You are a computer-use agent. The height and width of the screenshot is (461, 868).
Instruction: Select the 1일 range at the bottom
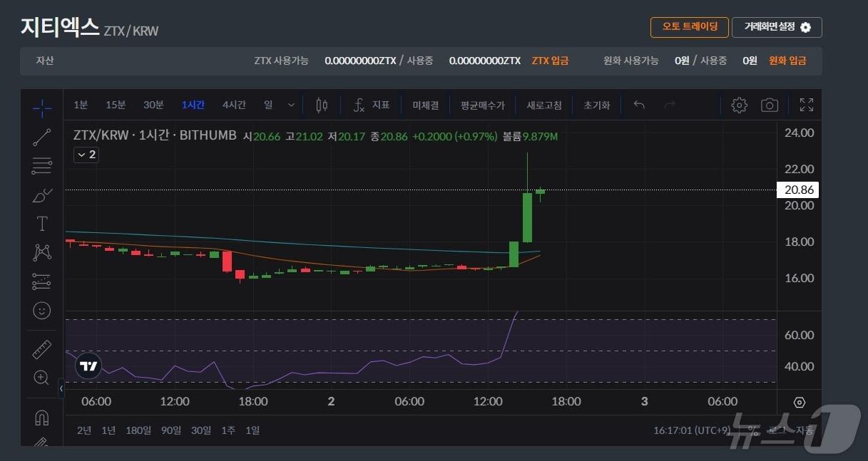[252, 430]
